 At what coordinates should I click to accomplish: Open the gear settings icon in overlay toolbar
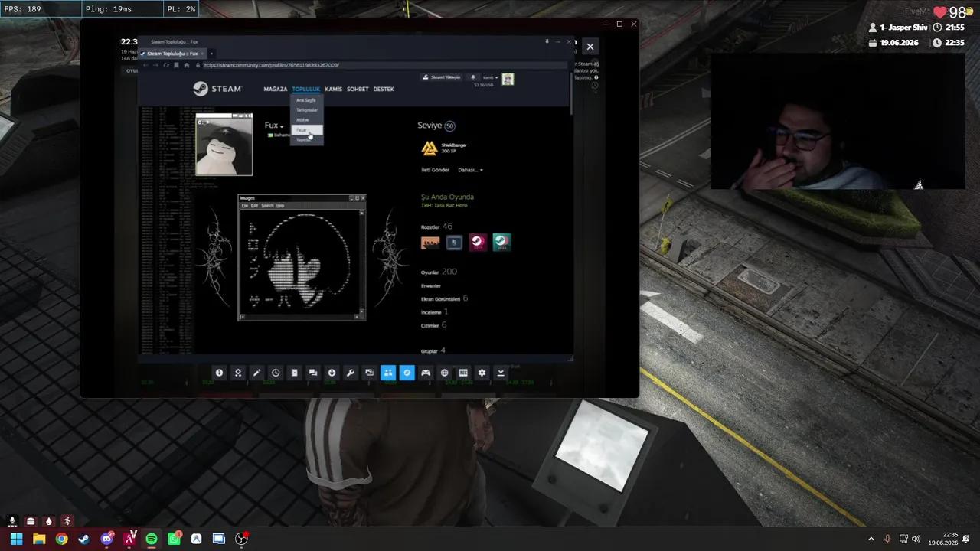coord(482,373)
